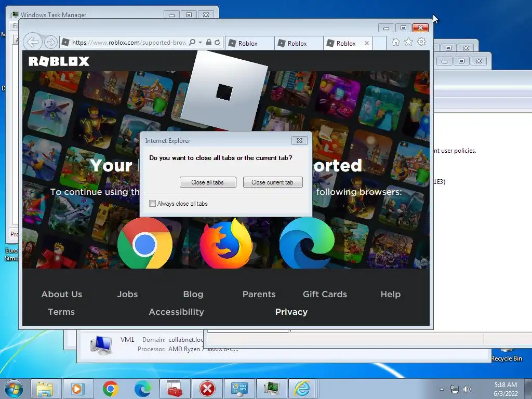
Task: Click the Google Chrome browser logo on the page
Action: coord(145,244)
